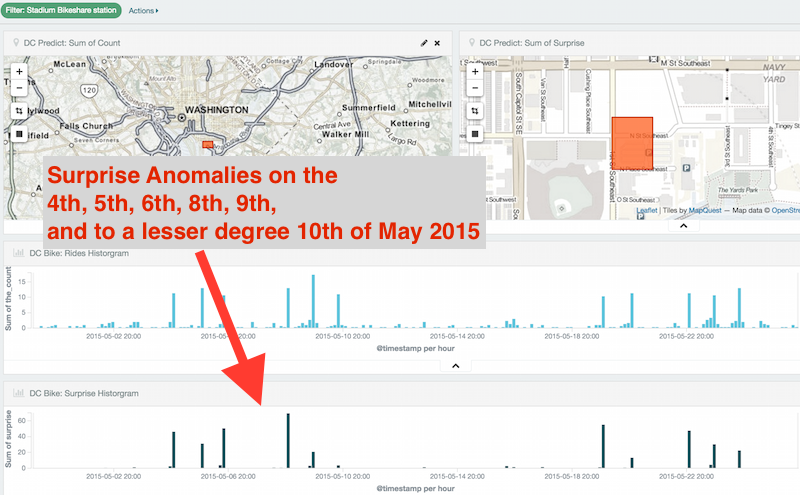Zoom in on Sum of Surprise map
Screen dimensions: 800x495
coord(475,71)
